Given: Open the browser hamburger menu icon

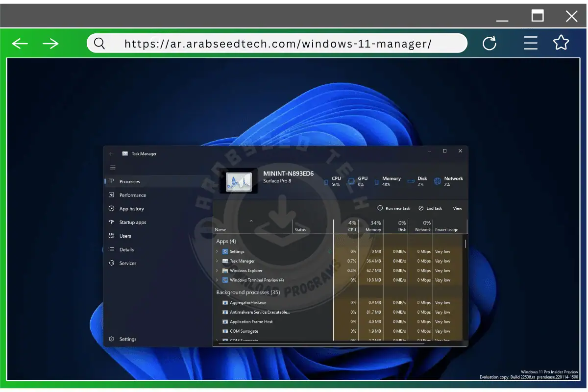Looking at the screenshot, I should coord(531,43).
